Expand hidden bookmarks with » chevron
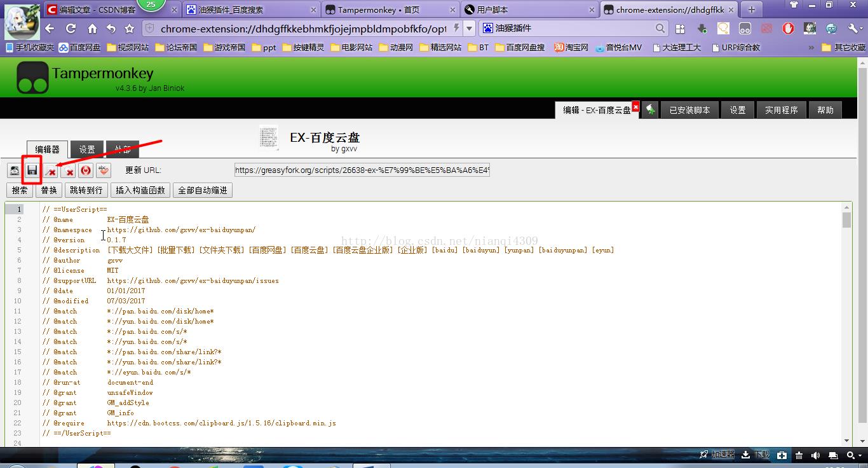868x468 pixels. [x=811, y=48]
